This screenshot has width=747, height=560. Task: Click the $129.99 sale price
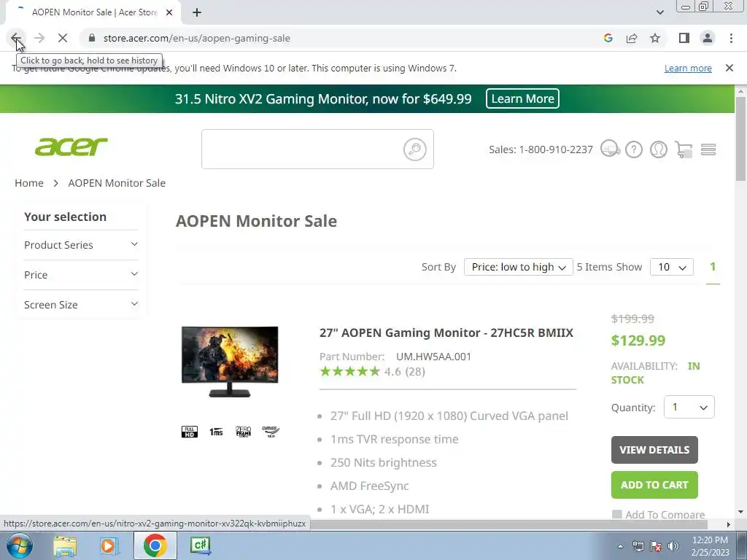(x=638, y=341)
